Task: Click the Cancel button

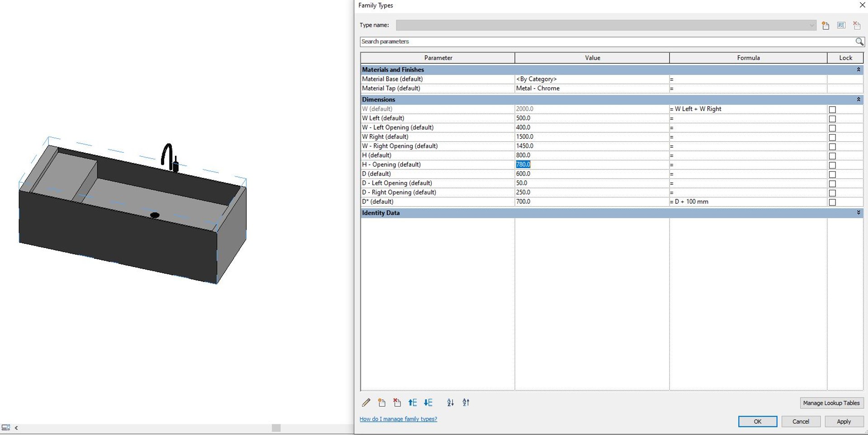Action: 801,421
